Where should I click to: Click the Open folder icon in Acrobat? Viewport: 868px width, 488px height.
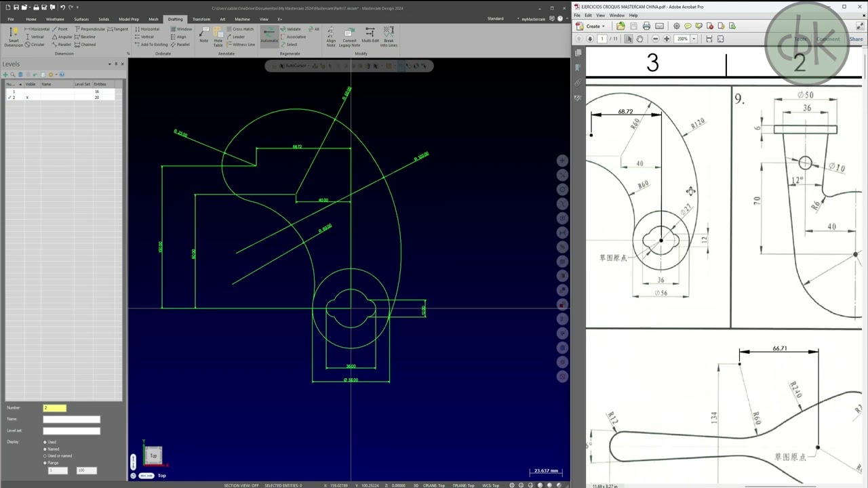click(x=620, y=26)
